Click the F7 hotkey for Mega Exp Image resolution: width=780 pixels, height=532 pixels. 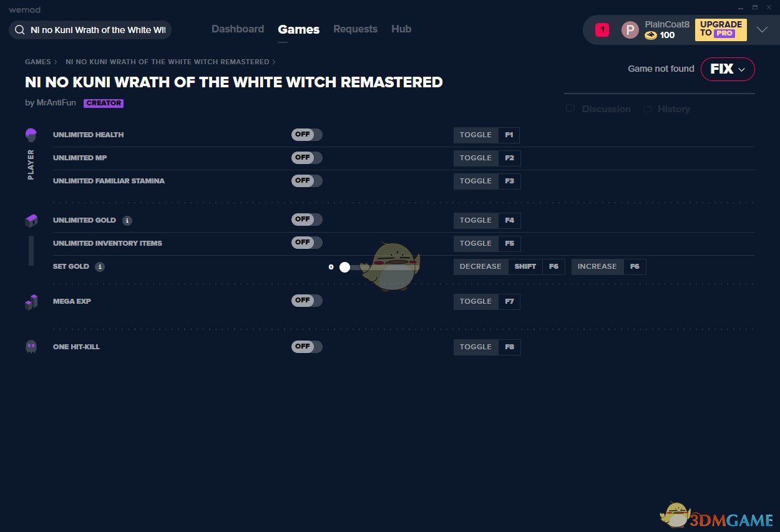tap(510, 302)
